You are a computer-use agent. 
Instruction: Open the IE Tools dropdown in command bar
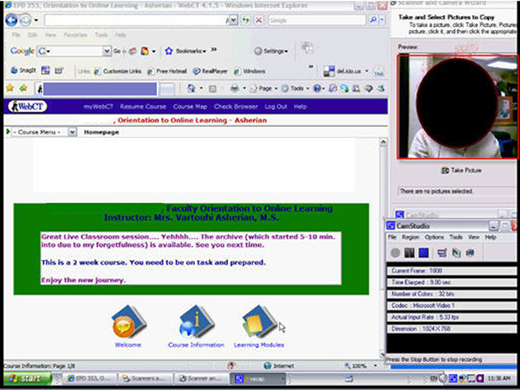(x=296, y=88)
